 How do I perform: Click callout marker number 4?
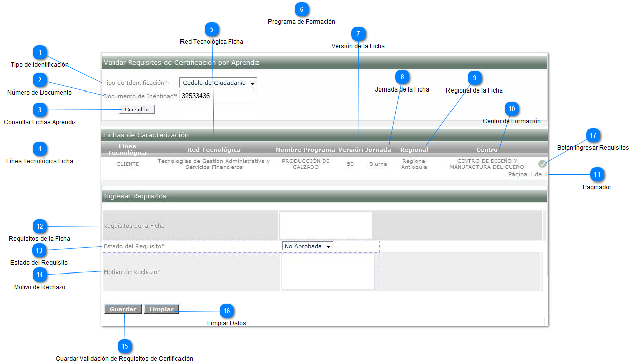[40, 149]
